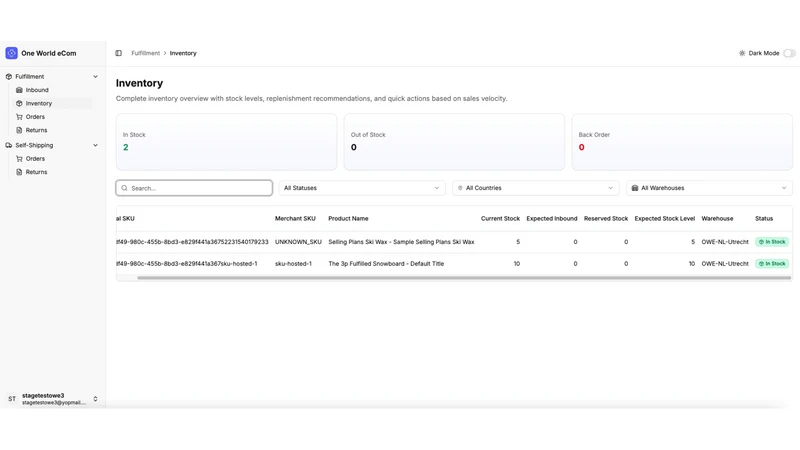This screenshot has height=450, width=800.
Task: Open Fulfillment Orders with the cart icon
Action: tap(35, 117)
